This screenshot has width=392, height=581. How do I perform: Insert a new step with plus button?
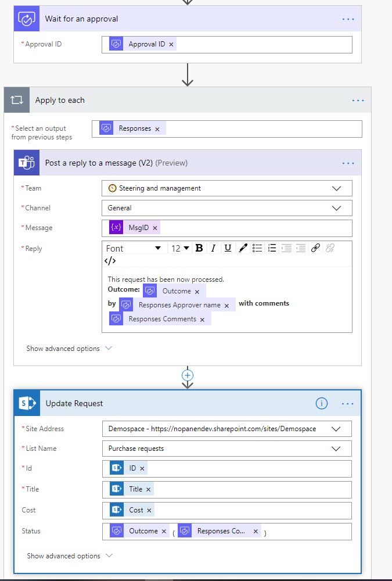click(188, 375)
